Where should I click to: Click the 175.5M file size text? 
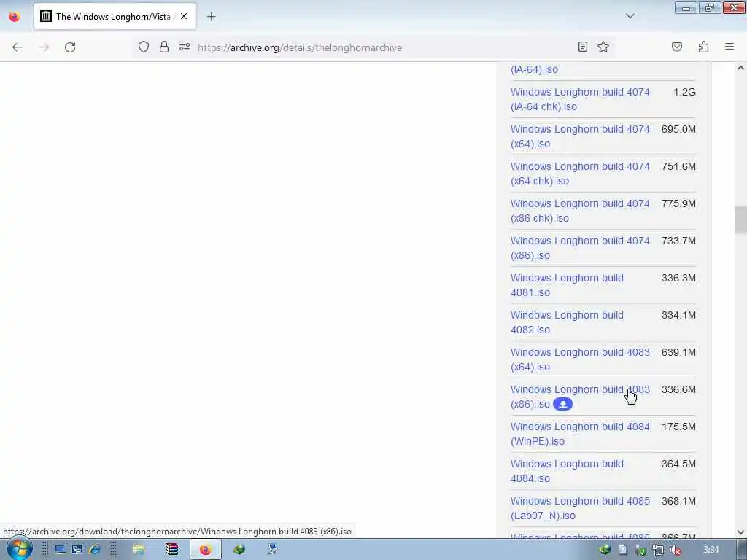click(678, 426)
